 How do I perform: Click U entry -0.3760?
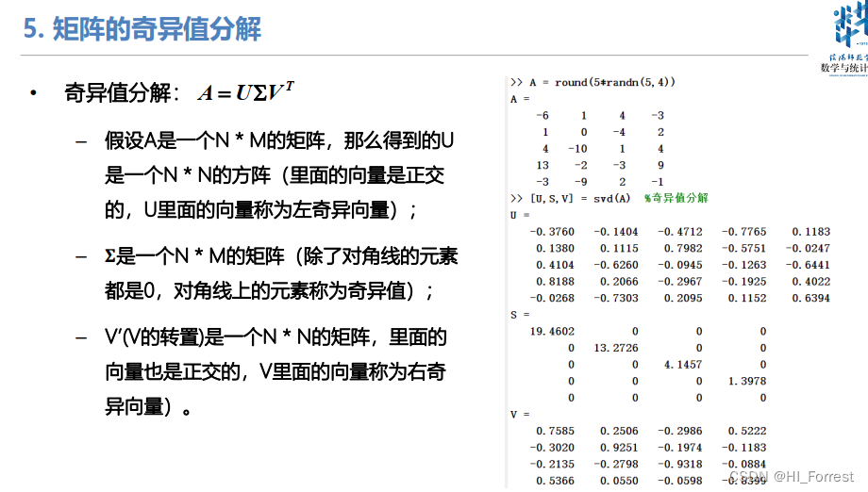click(552, 232)
